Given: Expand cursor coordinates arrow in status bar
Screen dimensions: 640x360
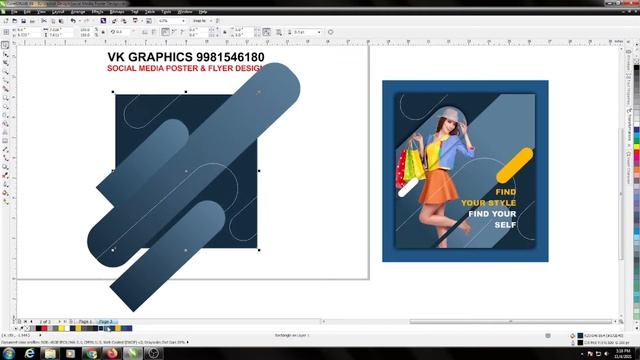Looking at the screenshot, I should [40, 335].
